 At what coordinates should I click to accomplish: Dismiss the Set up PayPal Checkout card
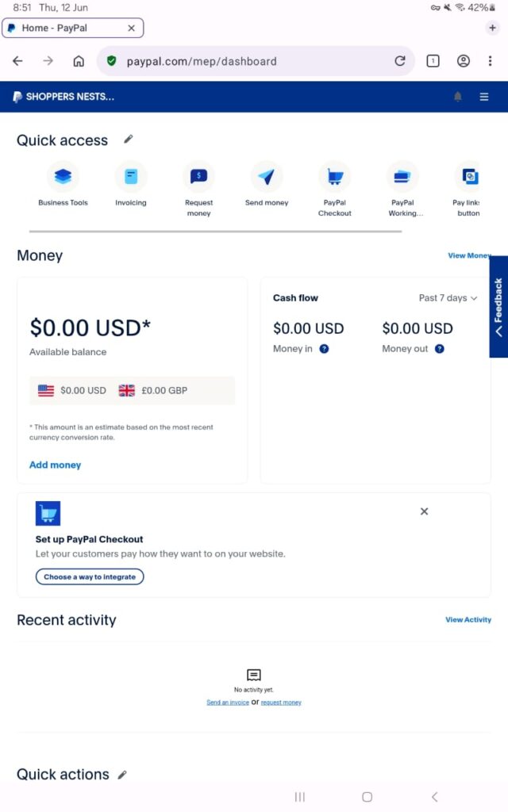424,511
